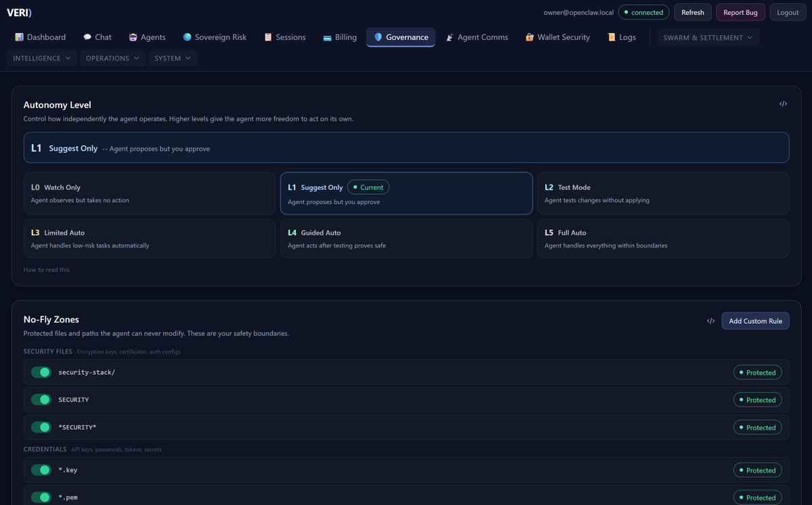
Task: Toggle protection for *SECURITY* rule
Action: [x=41, y=427]
